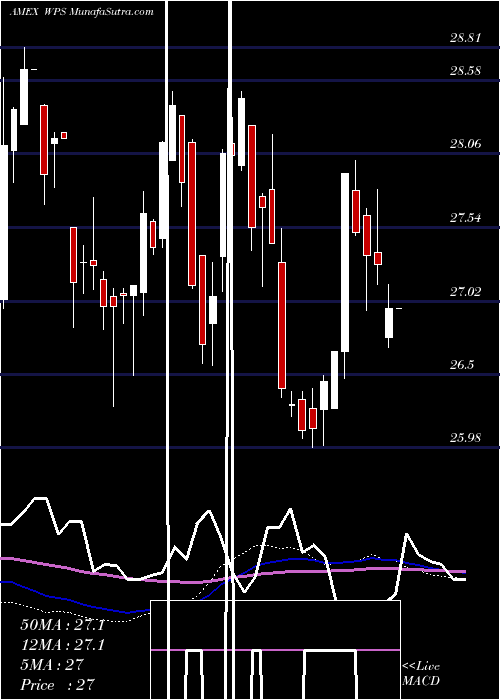This screenshot has height=700, width=500.
Task: Click the long red candle falling to 26.4
Action: [282, 325]
